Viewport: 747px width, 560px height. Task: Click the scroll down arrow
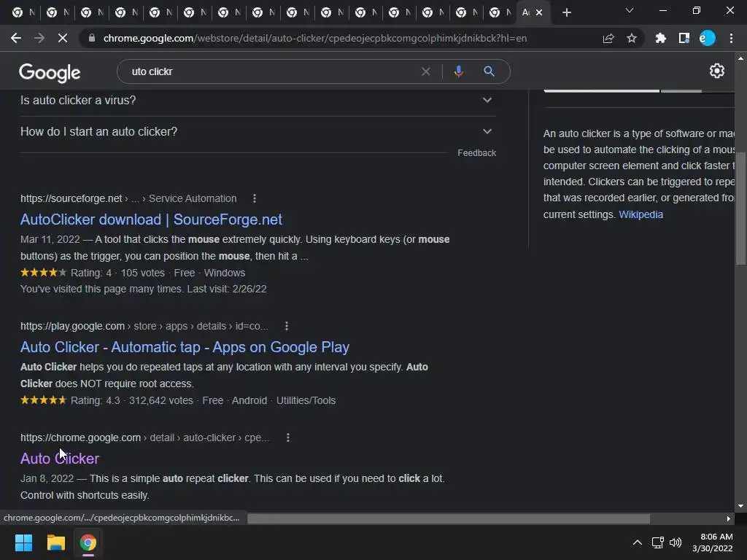(x=740, y=506)
